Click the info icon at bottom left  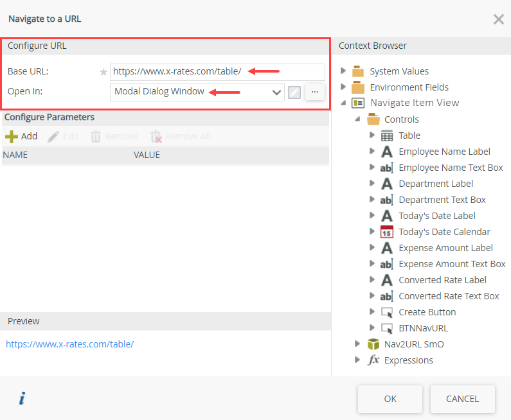coord(22,398)
